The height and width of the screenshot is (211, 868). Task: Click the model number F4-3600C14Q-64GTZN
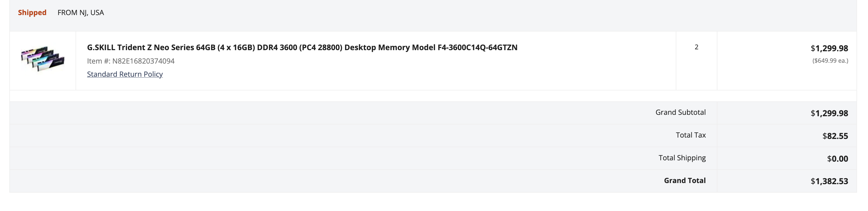[x=477, y=47]
